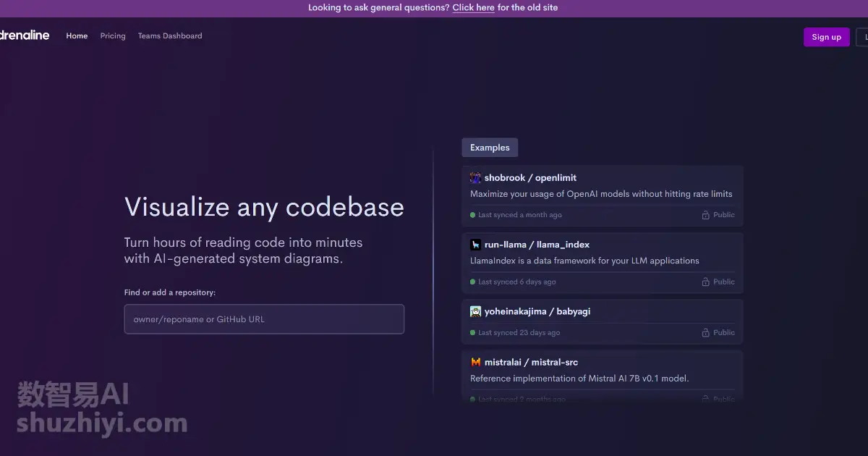Click "Turn hours of reading code into minutes" text
This screenshot has width=868, height=456.
tap(243, 242)
